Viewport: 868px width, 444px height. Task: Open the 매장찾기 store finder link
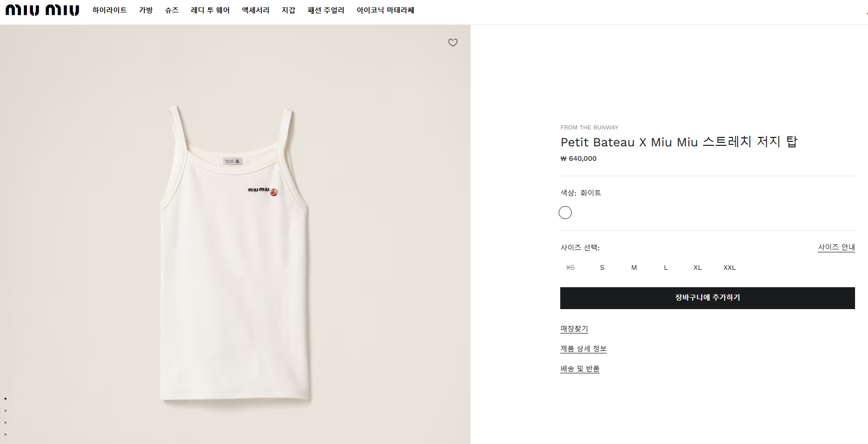click(574, 329)
